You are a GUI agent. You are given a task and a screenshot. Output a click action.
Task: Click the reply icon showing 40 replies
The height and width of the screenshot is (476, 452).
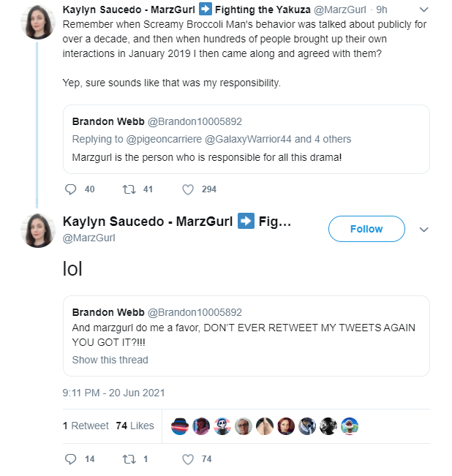70,189
